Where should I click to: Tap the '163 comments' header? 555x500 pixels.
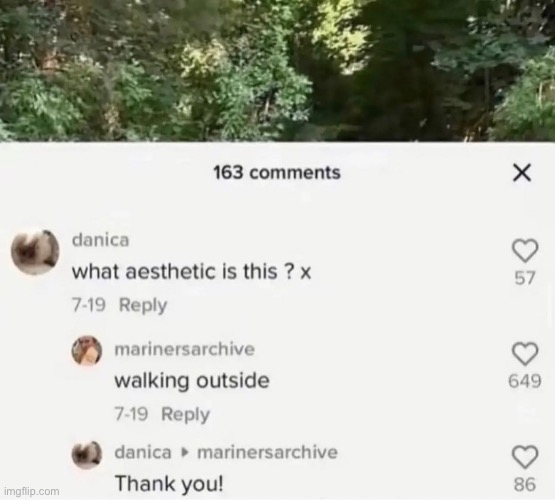pos(277,173)
